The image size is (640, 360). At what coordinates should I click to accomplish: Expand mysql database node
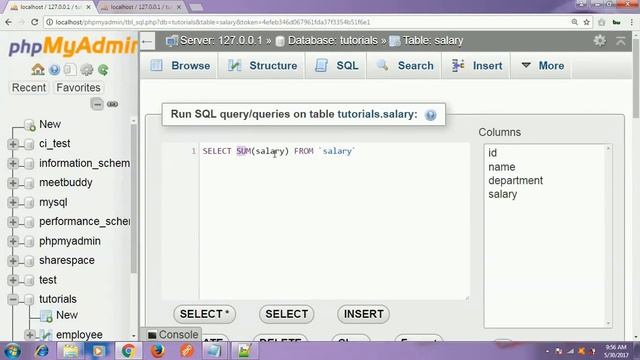13,202
